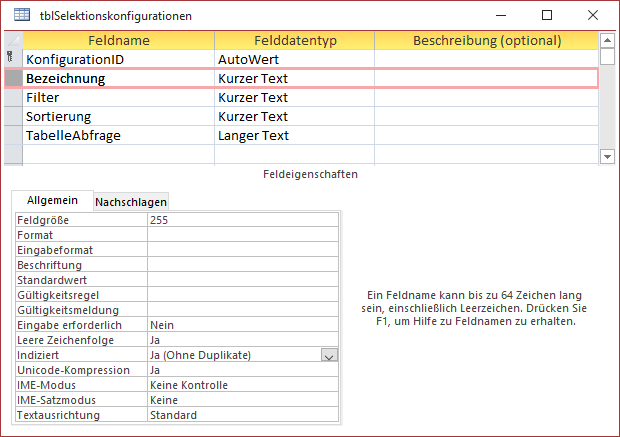Close the tblSelektionskonfigurationen window
Screen dimensions: 620x437
593,15
